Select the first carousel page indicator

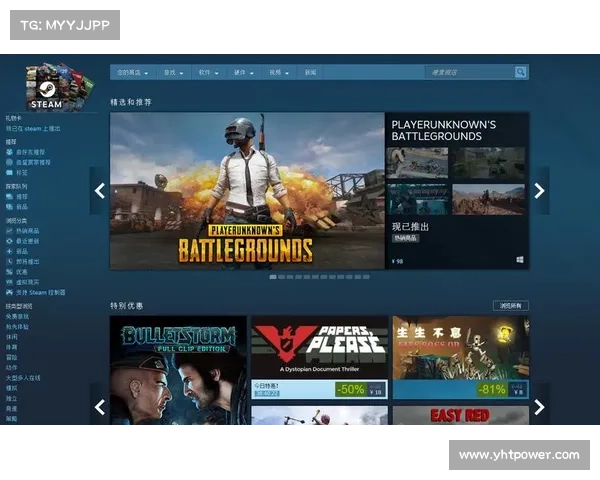(x=273, y=277)
